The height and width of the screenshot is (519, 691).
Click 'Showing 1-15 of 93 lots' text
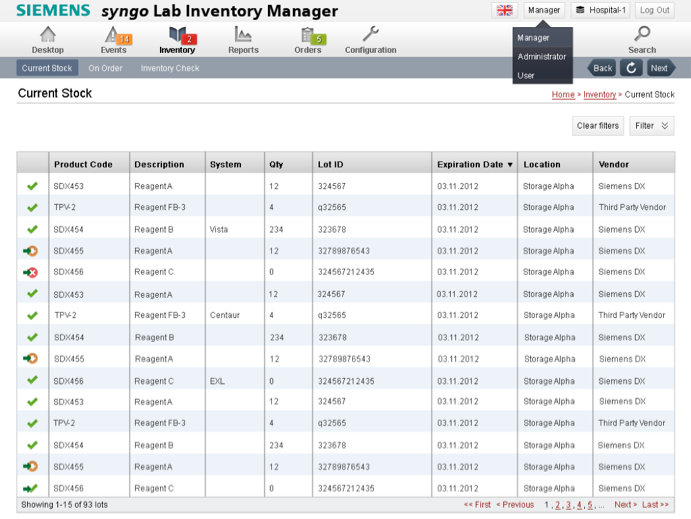coord(64,505)
